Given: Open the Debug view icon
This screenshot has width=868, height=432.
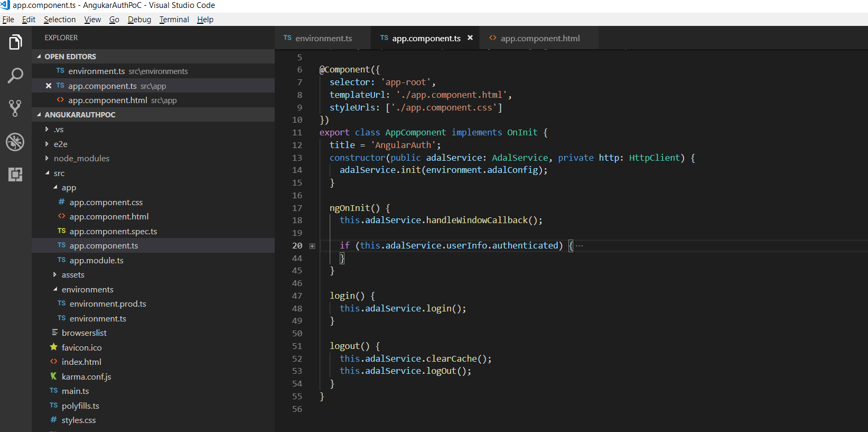Looking at the screenshot, I should [15, 142].
